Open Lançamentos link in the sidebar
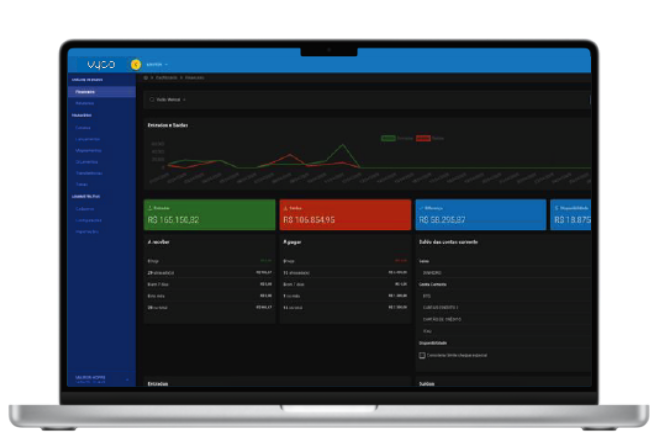Screen dimensions: 658x434 (87, 138)
